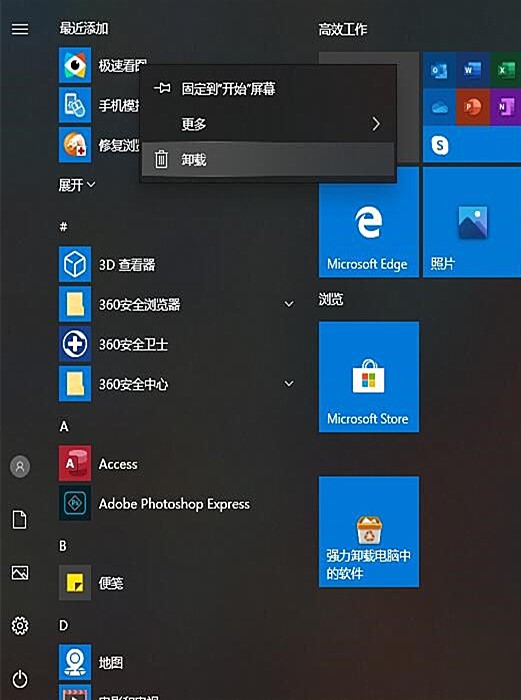
Task: Open the 便笺 sticky notes icon
Action: 75,583
